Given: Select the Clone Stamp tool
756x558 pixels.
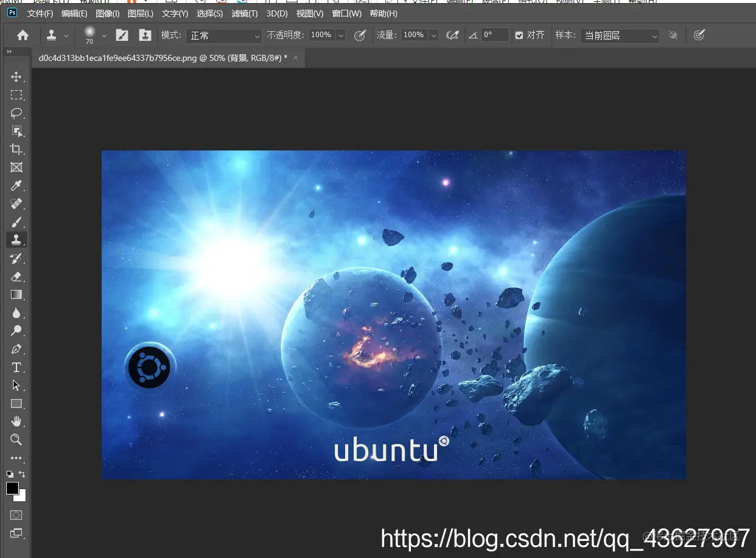Looking at the screenshot, I should tap(16, 240).
